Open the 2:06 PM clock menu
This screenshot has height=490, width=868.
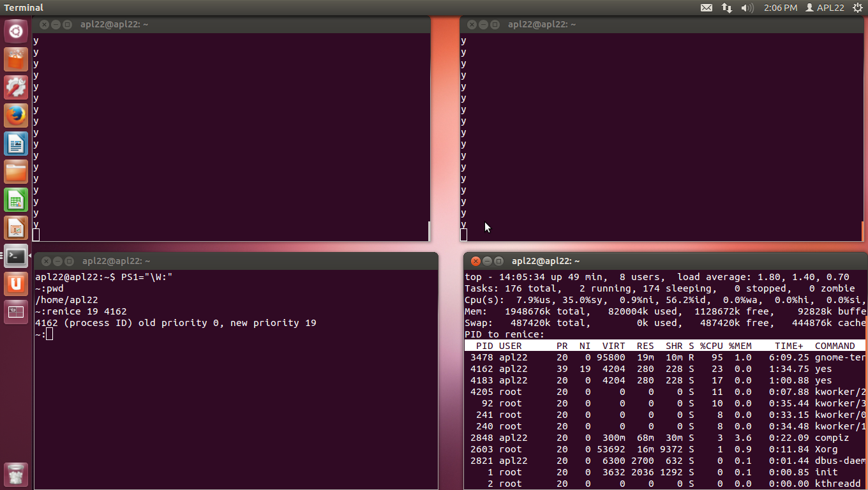click(781, 8)
